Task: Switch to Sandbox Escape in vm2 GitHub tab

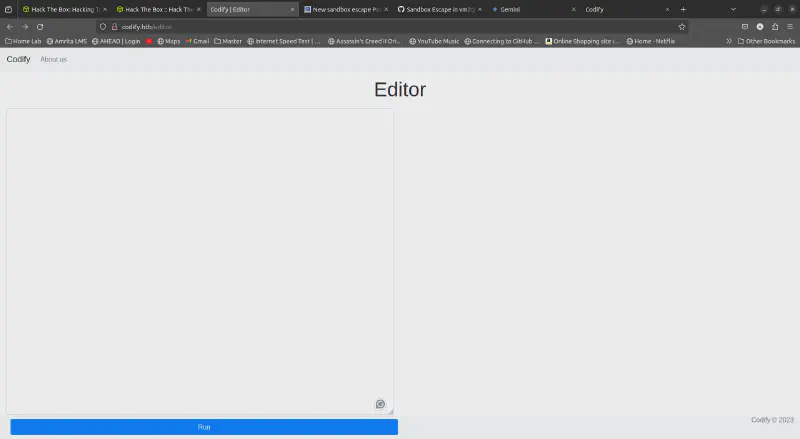Action: click(435, 9)
